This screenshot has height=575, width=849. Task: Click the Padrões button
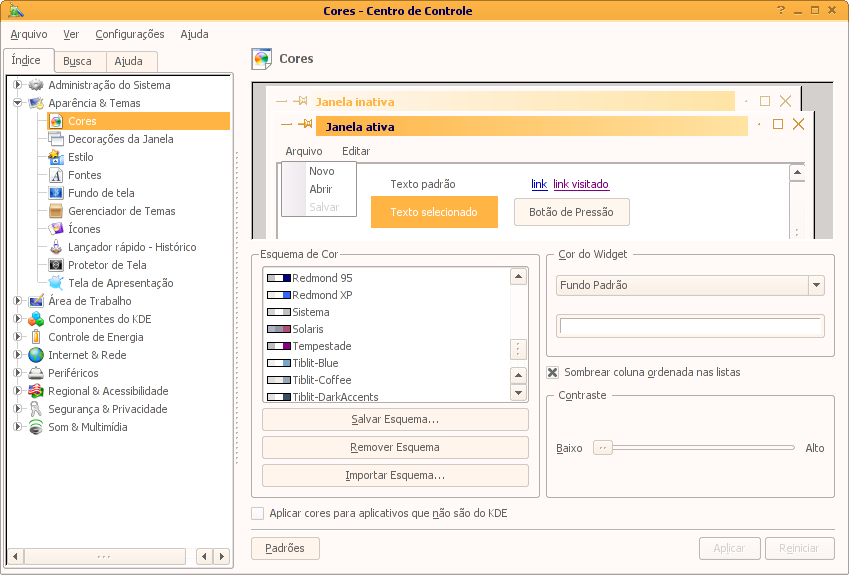(285, 548)
